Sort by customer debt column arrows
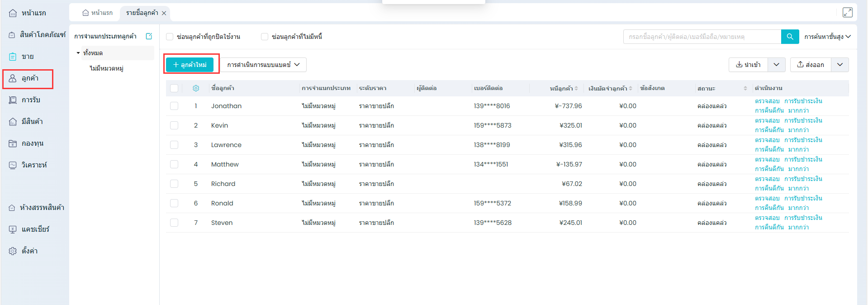Screen dimensions: 868x305 point(576,88)
